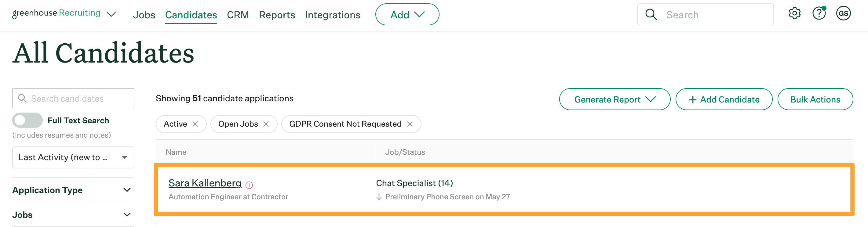The image size is (868, 227).
Task: Click the alert icon beside Sara Kallenberg
Action: (249, 185)
